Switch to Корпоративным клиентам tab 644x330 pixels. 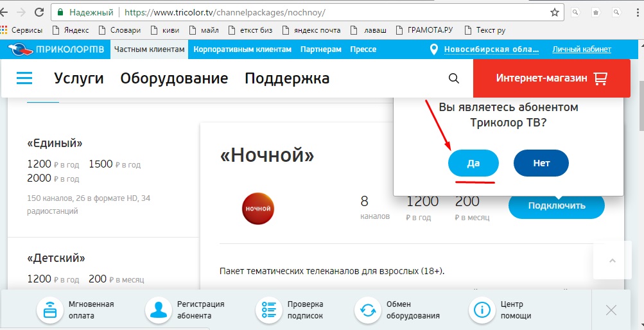click(242, 49)
